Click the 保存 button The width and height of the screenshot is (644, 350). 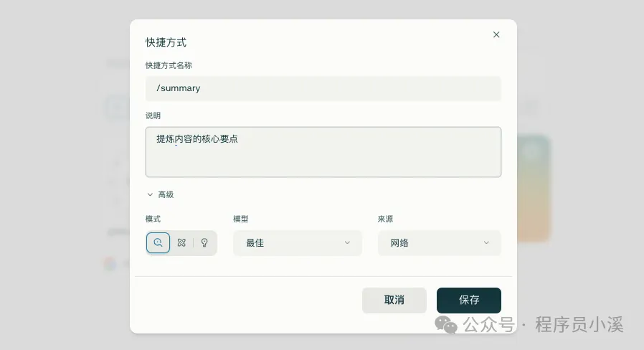pos(468,301)
